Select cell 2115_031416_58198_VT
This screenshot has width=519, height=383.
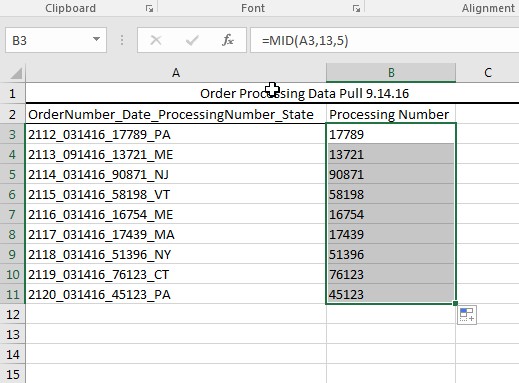tap(176, 194)
